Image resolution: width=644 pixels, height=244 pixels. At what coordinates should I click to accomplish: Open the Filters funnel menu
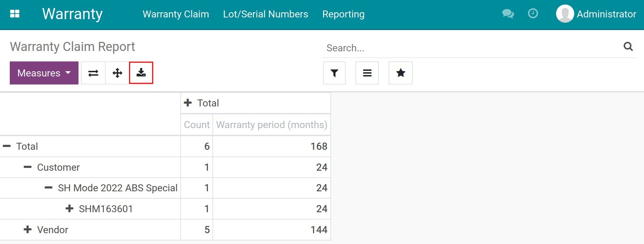coord(334,73)
